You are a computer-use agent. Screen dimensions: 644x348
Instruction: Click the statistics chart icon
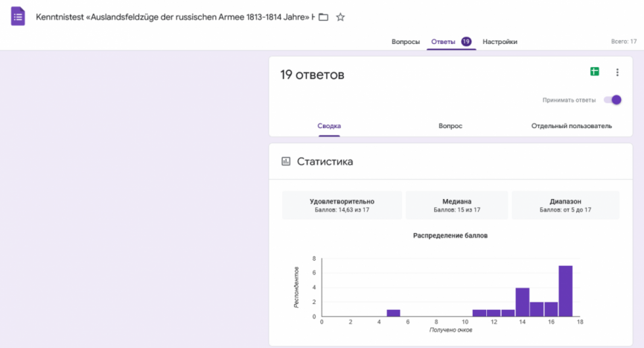[x=286, y=162]
